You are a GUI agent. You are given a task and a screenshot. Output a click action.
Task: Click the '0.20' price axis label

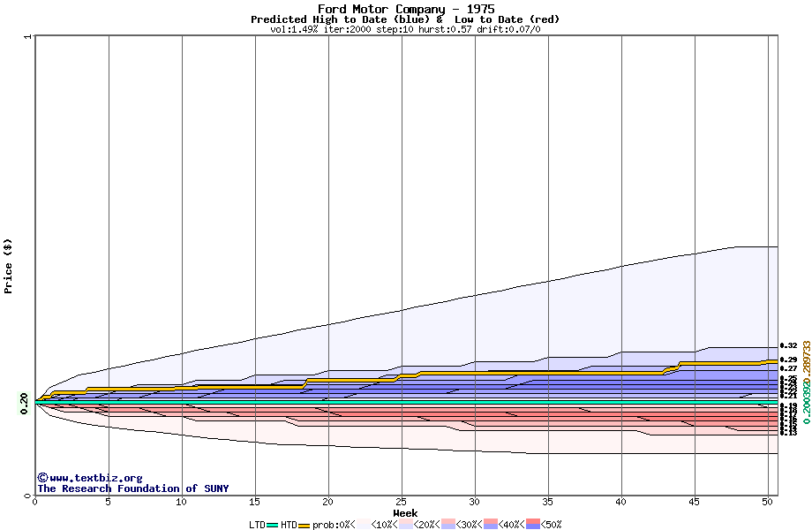point(24,404)
